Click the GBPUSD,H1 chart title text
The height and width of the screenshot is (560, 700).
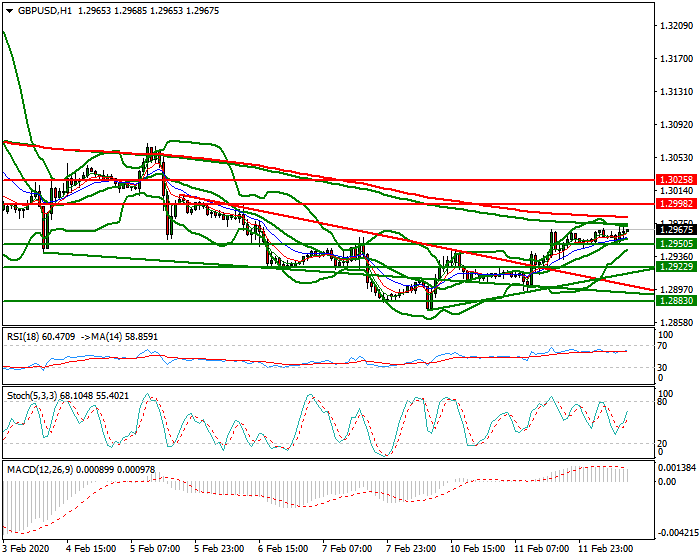click(x=45, y=11)
